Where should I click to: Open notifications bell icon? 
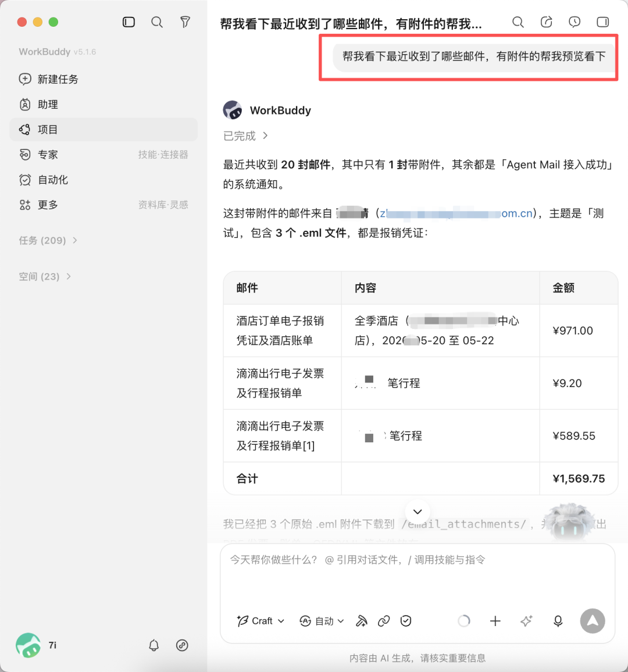[154, 645]
